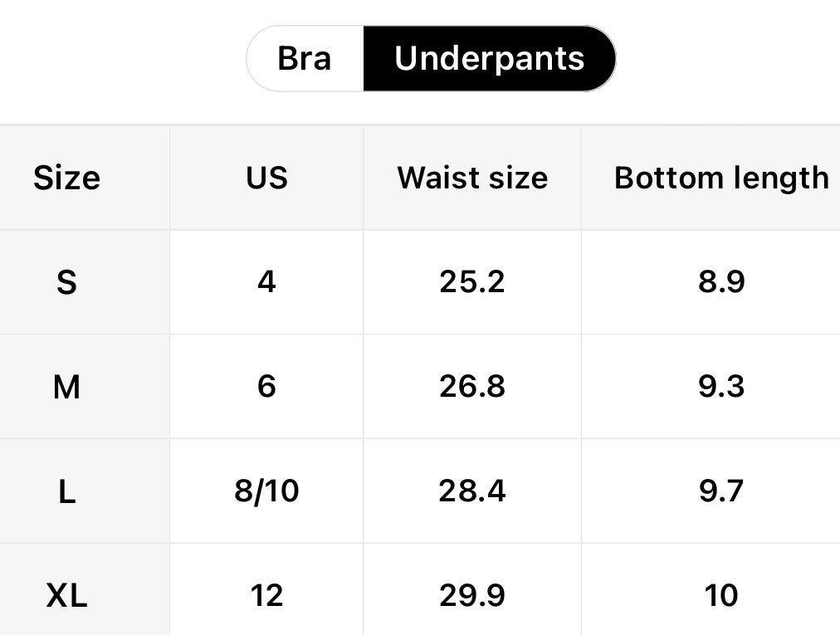The height and width of the screenshot is (635, 840).
Task: Select the L size row label
Action: 66,491
